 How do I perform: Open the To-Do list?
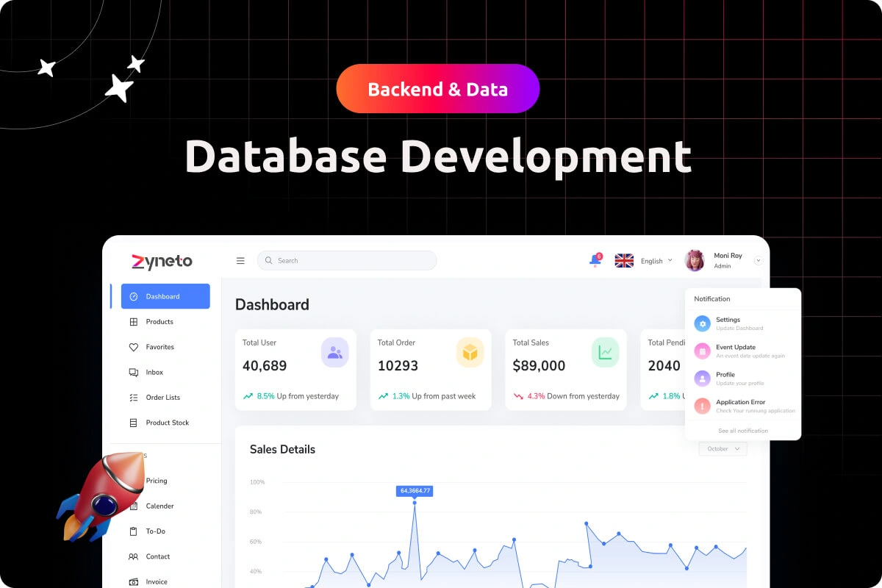155,531
